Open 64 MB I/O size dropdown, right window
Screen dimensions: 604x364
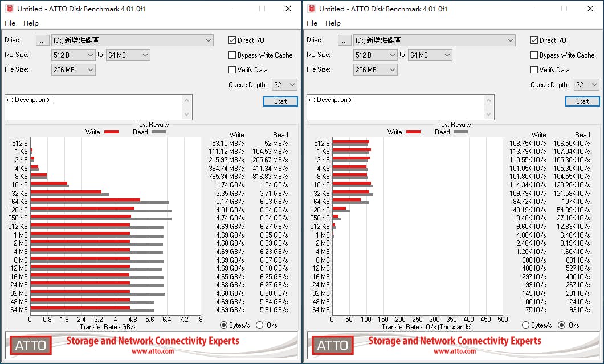tap(430, 55)
